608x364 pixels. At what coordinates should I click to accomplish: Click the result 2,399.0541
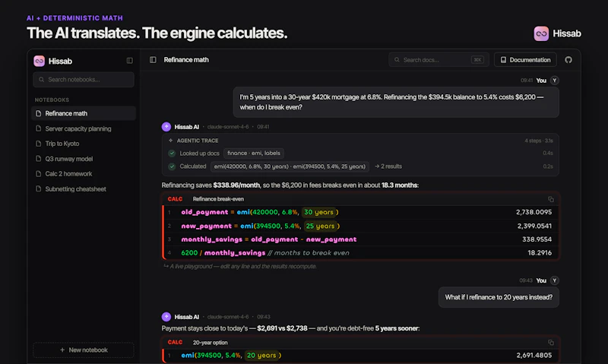pyautogui.click(x=534, y=226)
